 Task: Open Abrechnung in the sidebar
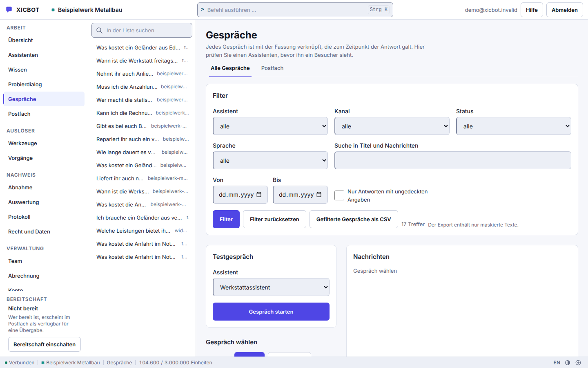[44, 276]
